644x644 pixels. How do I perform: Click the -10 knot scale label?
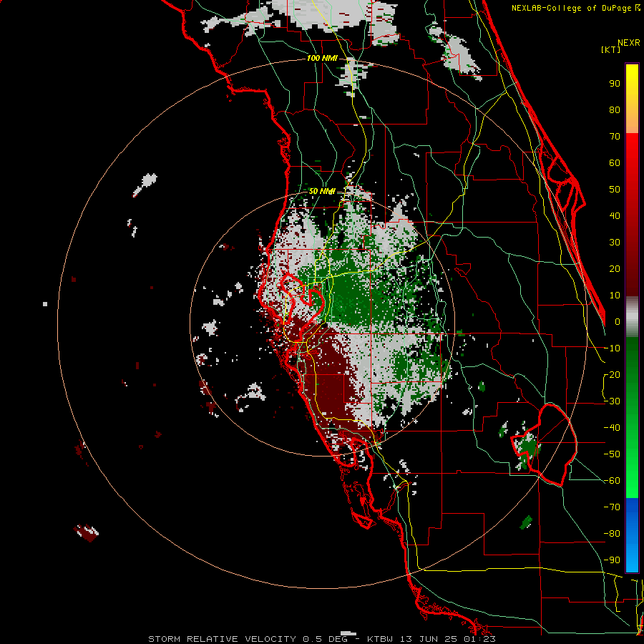[612, 348]
